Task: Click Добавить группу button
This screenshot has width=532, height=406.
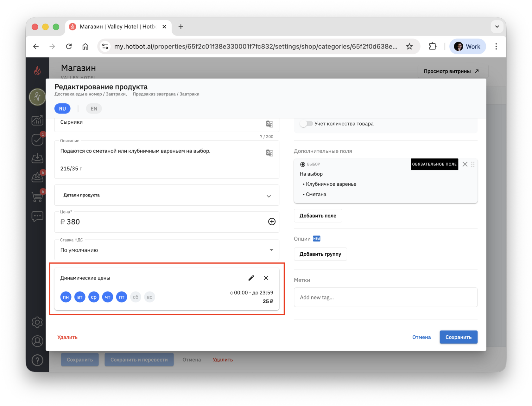Action: [x=320, y=254]
